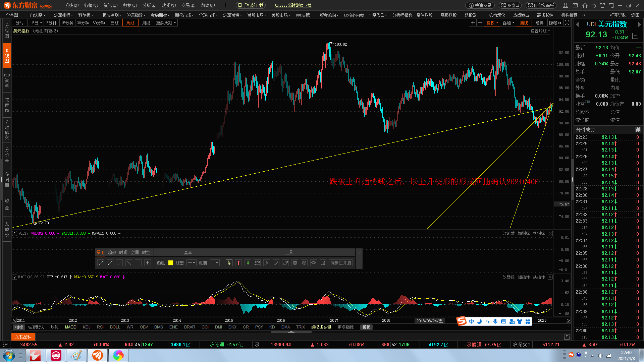644x362 pixels.
Task: Click the yellow line color swatch
Action: click(x=170, y=263)
